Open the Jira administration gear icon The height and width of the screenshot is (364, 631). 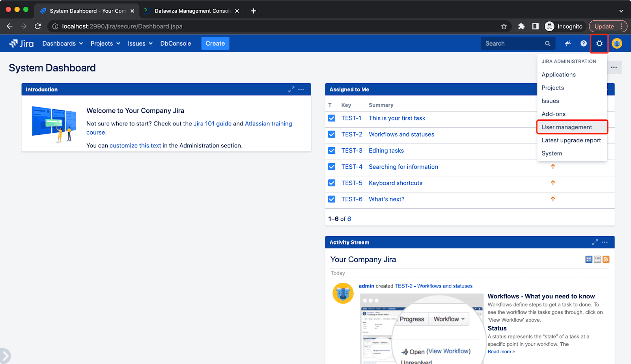(599, 43)
